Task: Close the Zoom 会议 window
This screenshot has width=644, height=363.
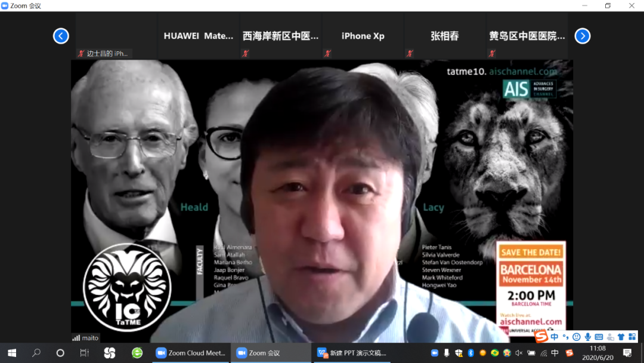Action: (x=631, y=6)
